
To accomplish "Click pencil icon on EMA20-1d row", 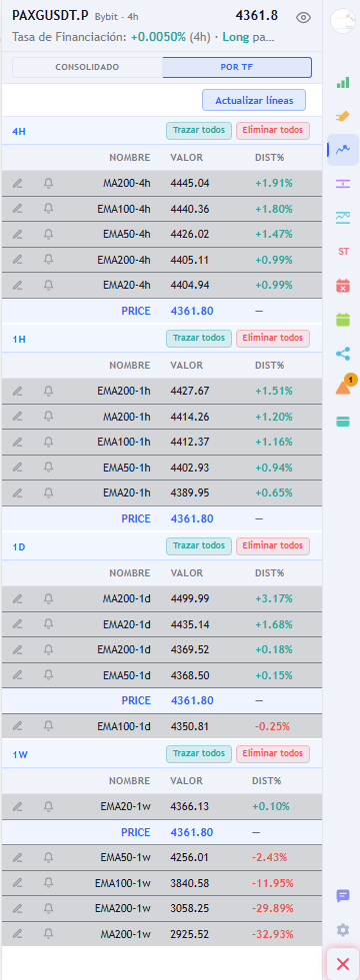I will [18, 624].
